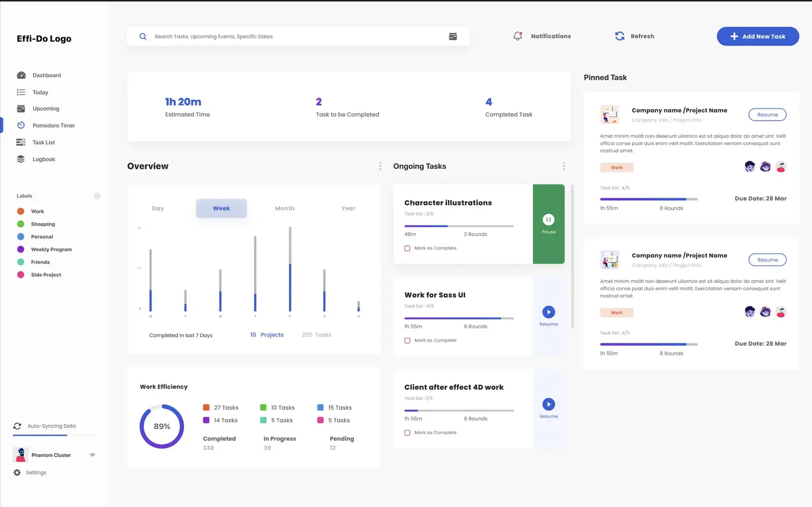Click the Auto-Syncing Data sync icon
This screenshot has height=507, width=812.
point(17,426)
